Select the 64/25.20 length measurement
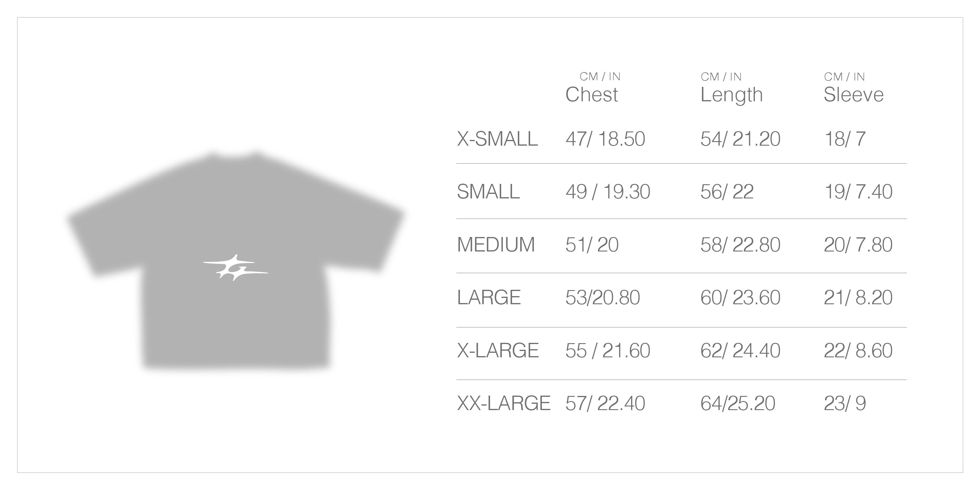This screenshot has height=490, width=980. 737,403
